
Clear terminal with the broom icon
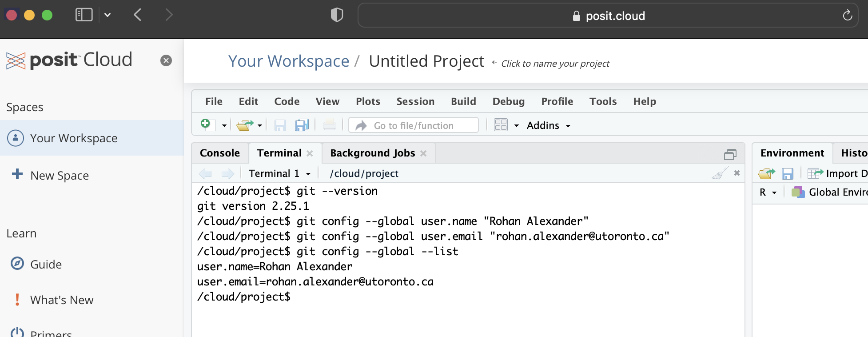point(720,173)
